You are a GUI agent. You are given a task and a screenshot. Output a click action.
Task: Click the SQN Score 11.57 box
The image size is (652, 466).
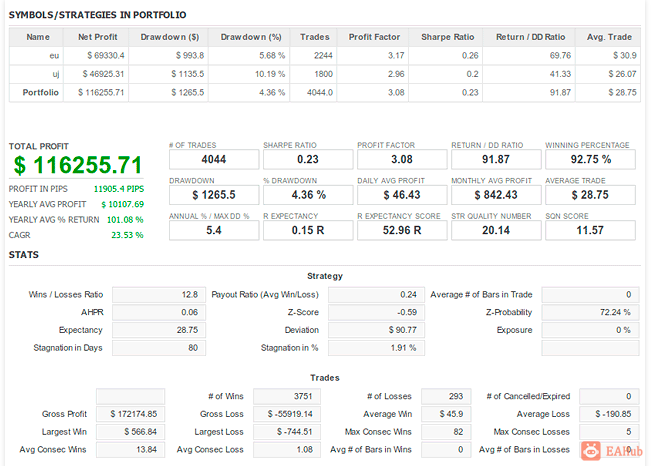click(590, 230)
